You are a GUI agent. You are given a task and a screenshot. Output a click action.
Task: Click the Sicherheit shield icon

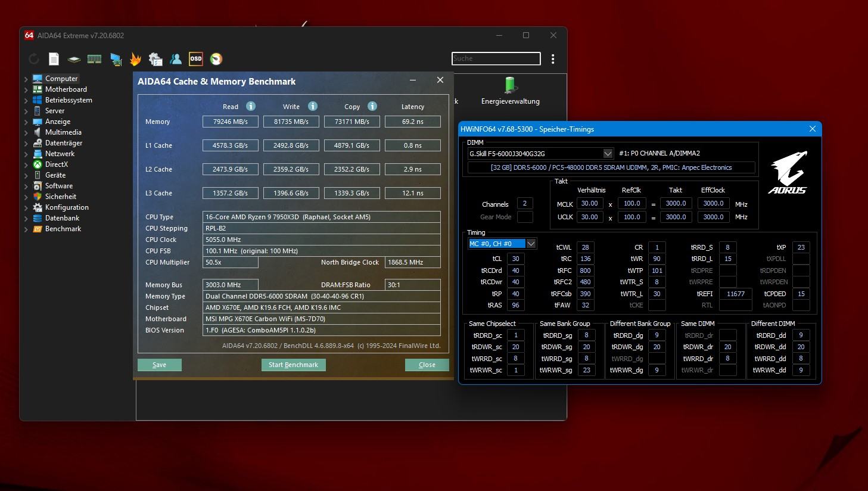(38, 197)
